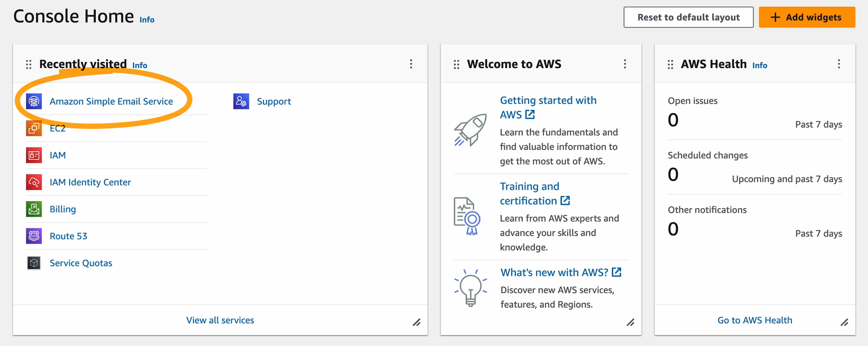The height and width of the screenshot is (346, 868).
Task: Click the IAM service icon
Action: point(34,155)
